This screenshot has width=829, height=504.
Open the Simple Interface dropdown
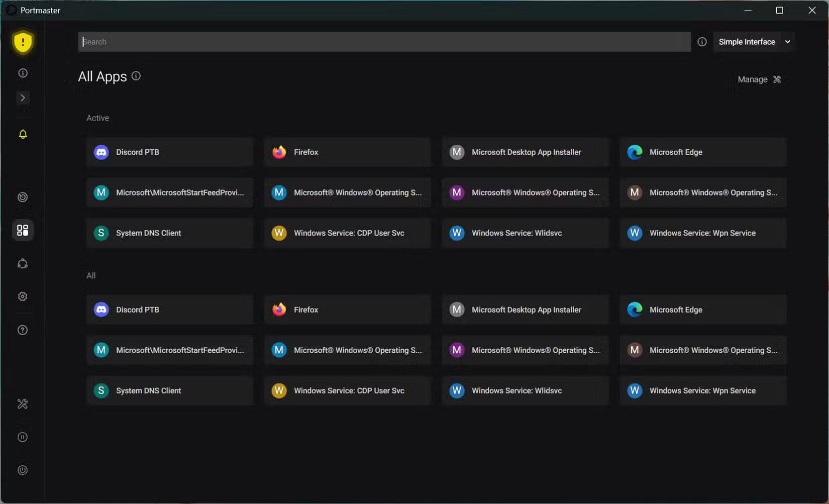click(754, 42)
